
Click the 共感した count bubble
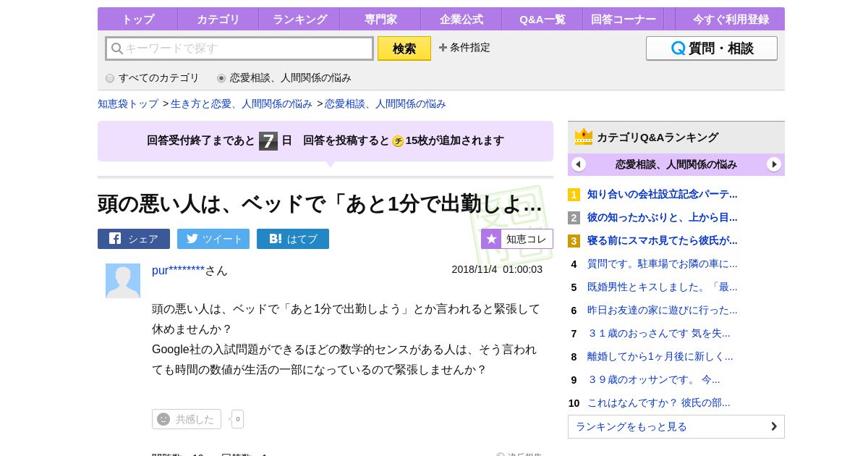(x=237, y=419)
